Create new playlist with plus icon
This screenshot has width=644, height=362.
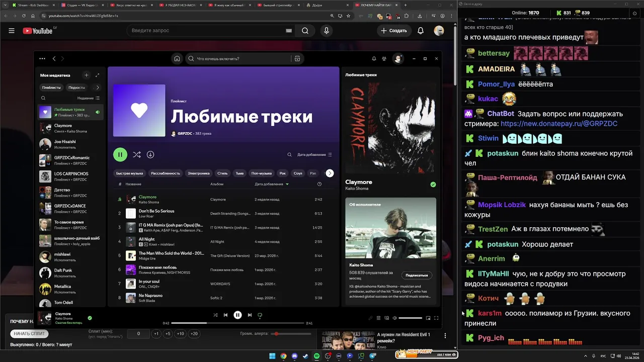86,75
